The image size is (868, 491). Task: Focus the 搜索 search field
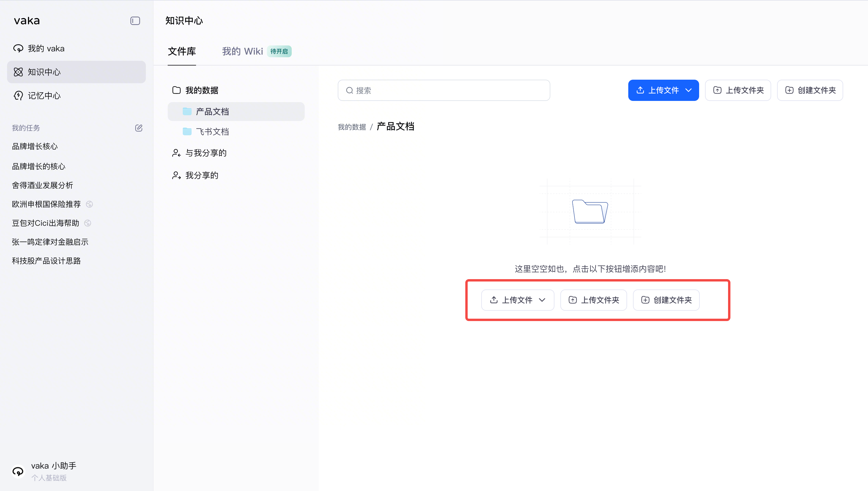tap(444, 90)
